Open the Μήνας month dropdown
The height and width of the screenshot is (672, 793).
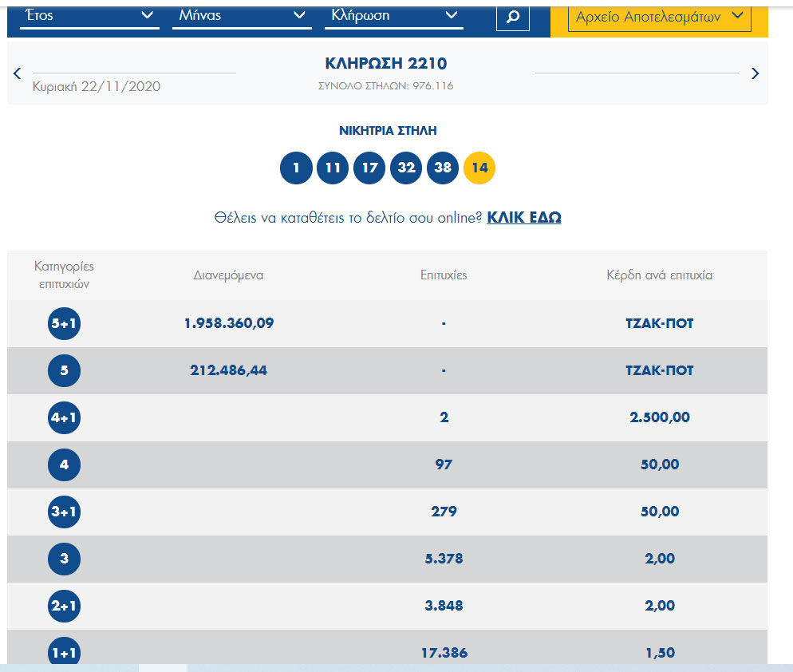(x=240, y=16)
